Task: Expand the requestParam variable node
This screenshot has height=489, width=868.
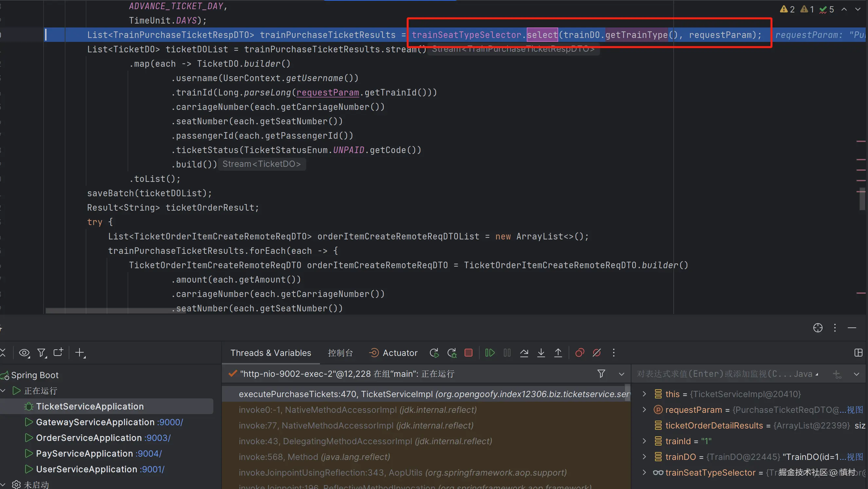Action: (x=644, y=410)
